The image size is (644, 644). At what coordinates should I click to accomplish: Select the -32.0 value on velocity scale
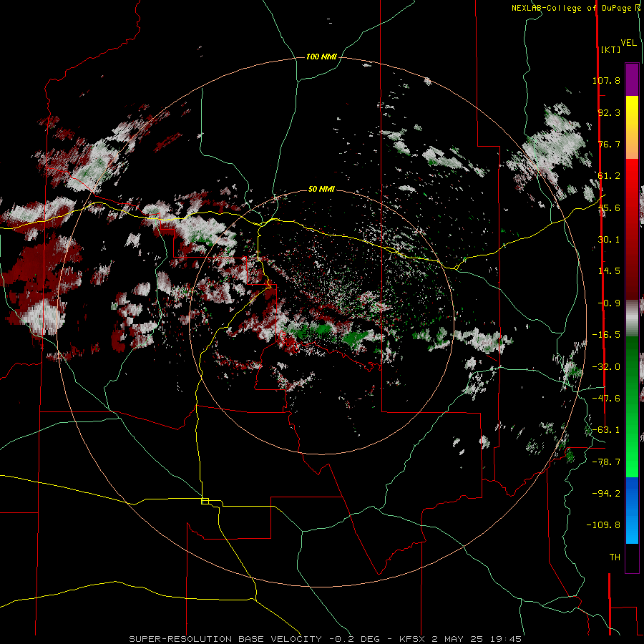(x=606, y=367)
